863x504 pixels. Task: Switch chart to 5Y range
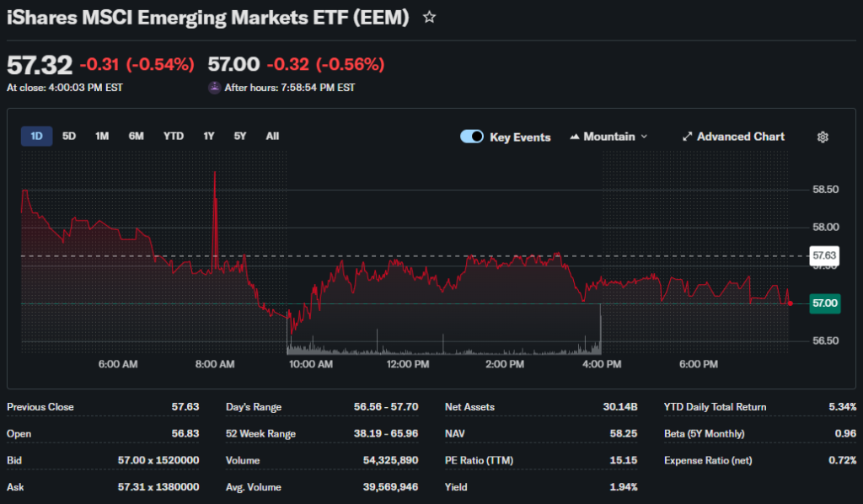click(240, 136)
